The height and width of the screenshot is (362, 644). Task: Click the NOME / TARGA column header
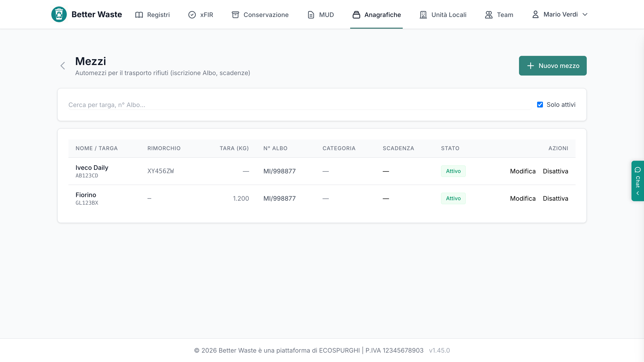point(97,148)
